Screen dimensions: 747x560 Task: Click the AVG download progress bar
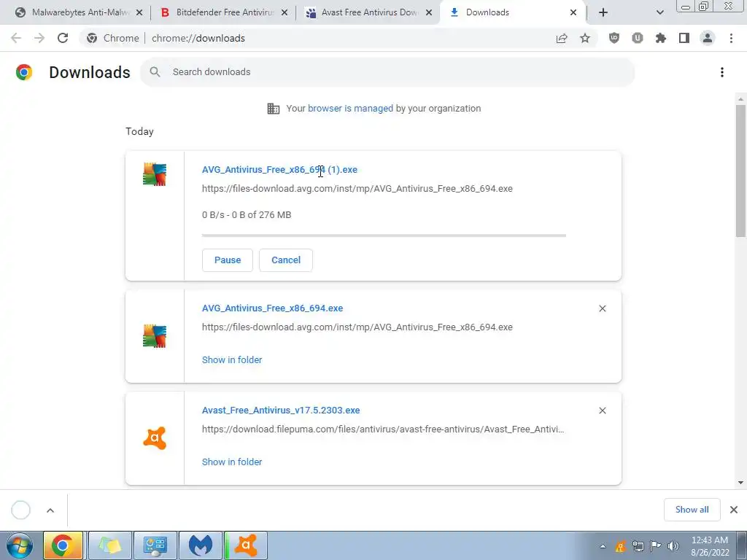click(x=384, y=236)
